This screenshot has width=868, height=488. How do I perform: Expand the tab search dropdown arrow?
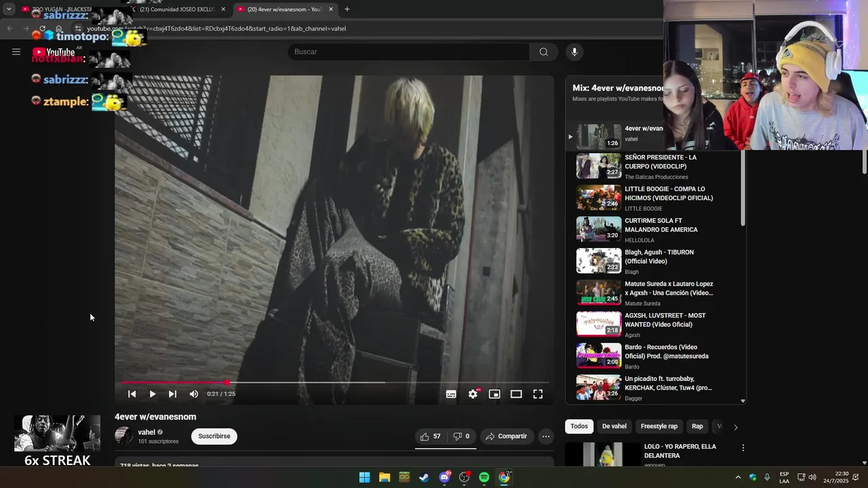tap(9, 9)
